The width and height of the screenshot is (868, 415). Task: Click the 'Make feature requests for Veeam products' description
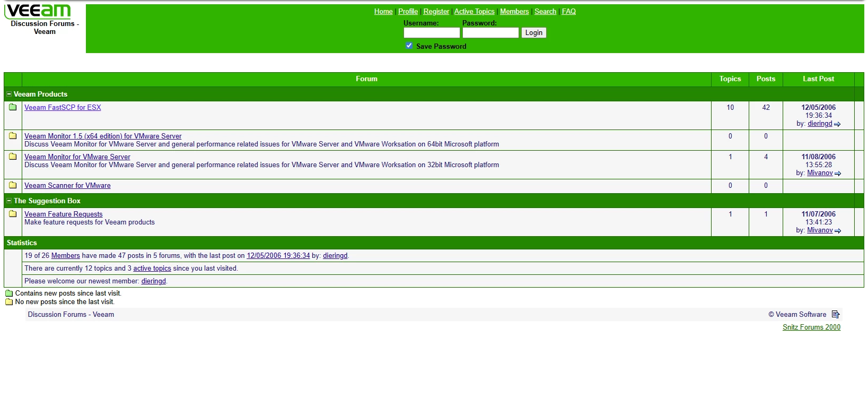90,222
